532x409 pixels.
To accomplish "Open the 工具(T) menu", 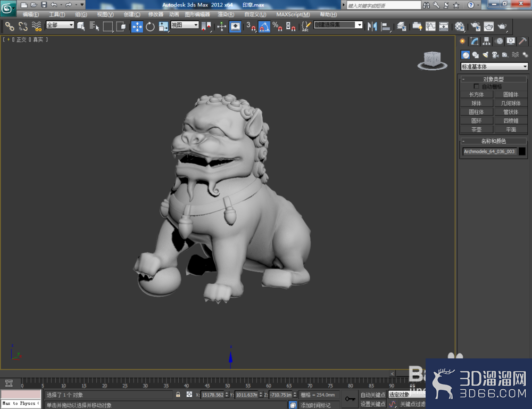I will click(57, 14).
